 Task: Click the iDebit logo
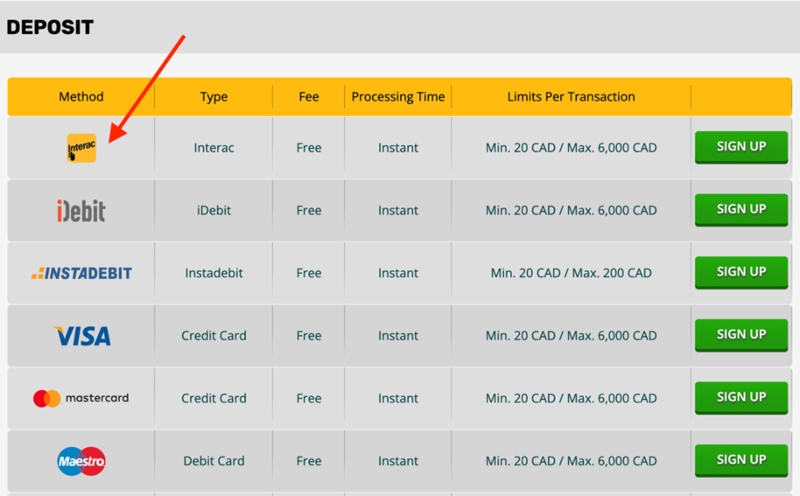(x=81, y=210)
